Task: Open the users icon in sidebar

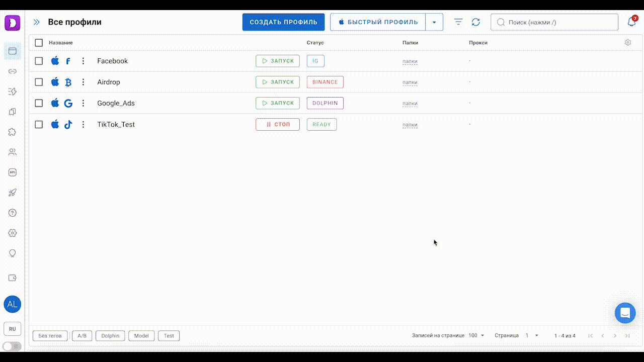Action: (13, 152)
